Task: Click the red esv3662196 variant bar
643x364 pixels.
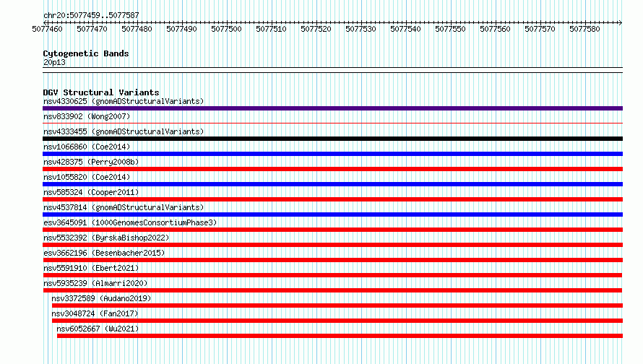Action: click(x=332, y=260)
